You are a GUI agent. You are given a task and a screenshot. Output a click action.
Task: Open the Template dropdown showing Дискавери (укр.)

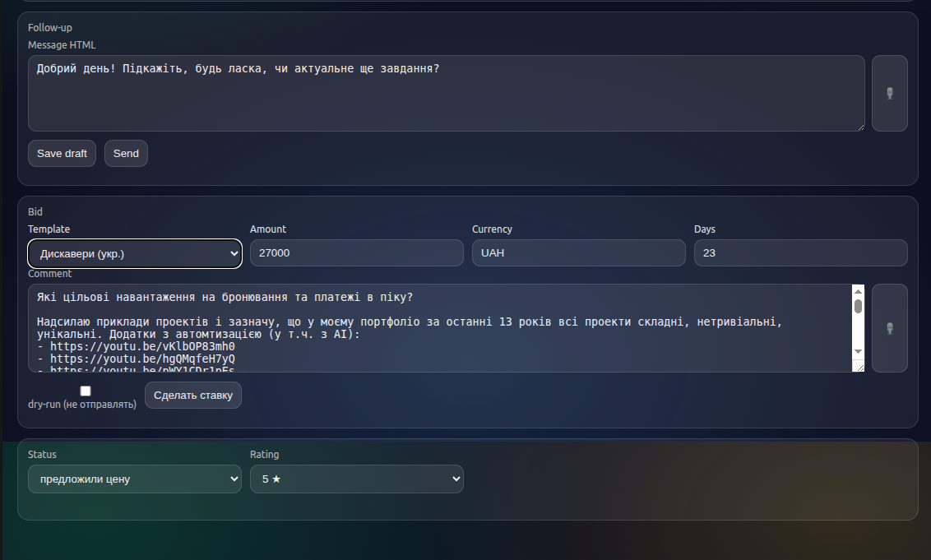point(135,253)
